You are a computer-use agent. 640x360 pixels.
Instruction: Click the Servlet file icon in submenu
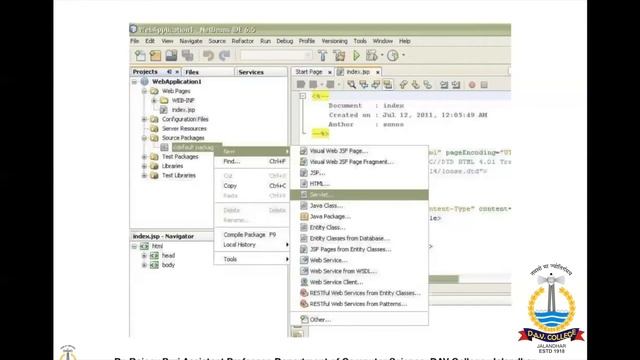[304, 195]
